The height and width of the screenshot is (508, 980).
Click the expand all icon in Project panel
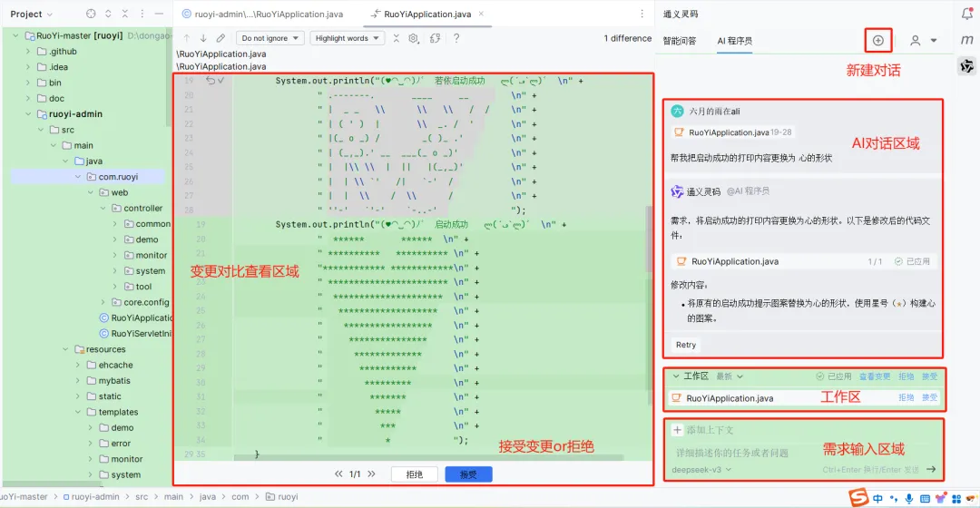tap(108, 14)
